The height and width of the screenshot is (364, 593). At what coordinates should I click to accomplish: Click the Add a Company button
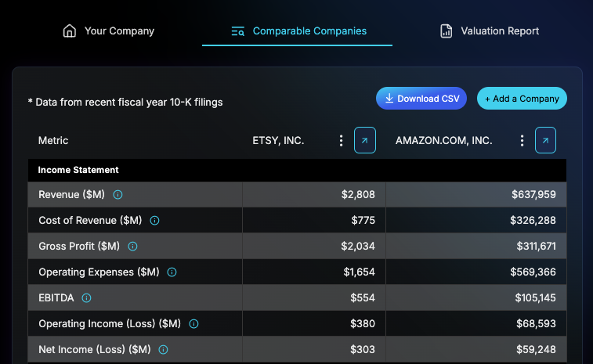(x=522, y=99)
